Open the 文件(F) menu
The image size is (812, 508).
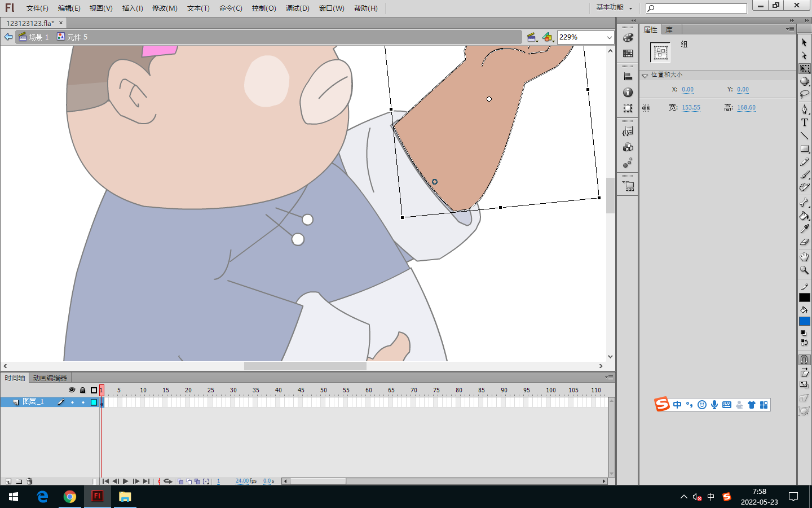[37, 8]
